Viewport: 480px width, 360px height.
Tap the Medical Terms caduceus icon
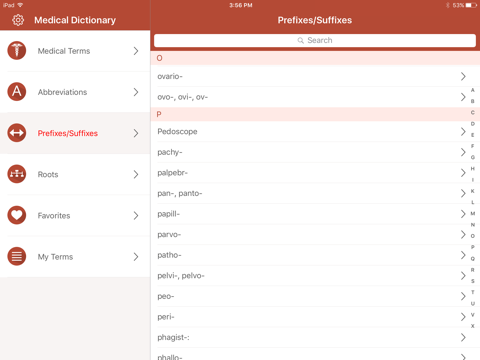pos(17,51)
